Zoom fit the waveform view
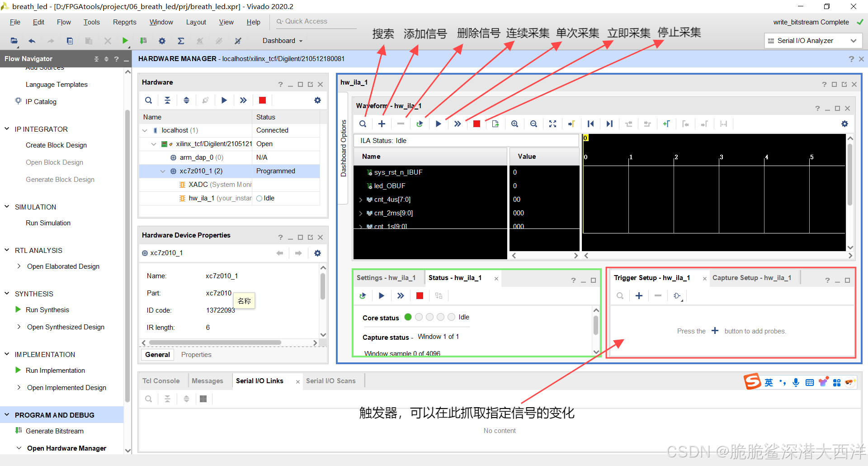The width and height of the screenshot is (868, 466). [x=552, y=124]
